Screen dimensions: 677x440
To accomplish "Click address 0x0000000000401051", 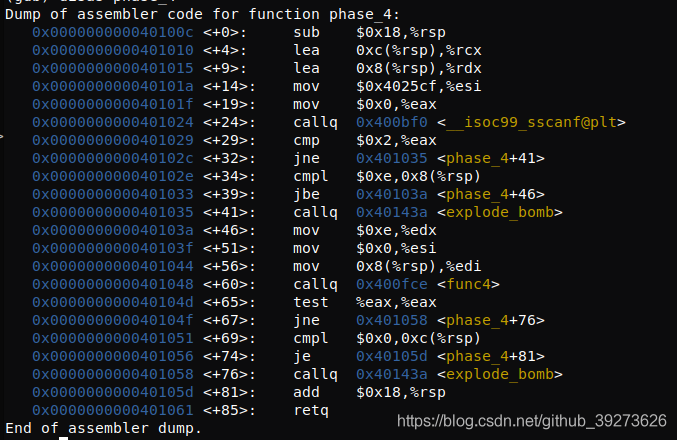I will (x=113, y=338).
